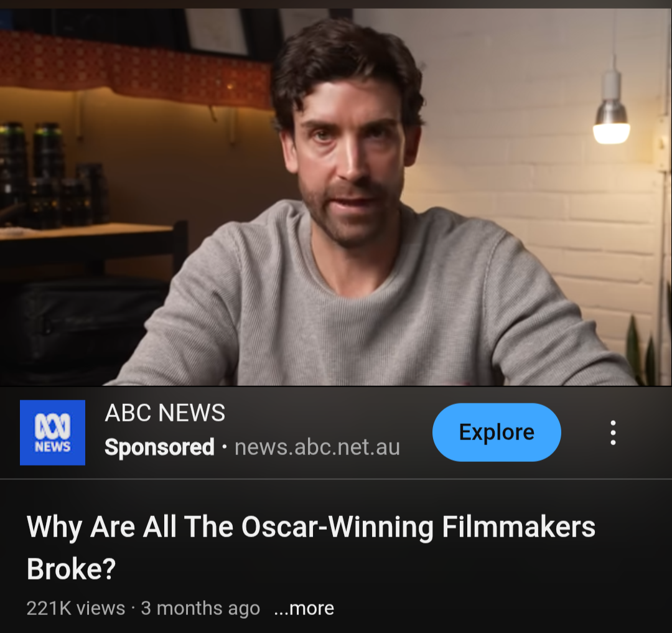Tap the word Broke? in the title
The width and height of the screenshot is (672, 633).
click(x=71, y=569)
